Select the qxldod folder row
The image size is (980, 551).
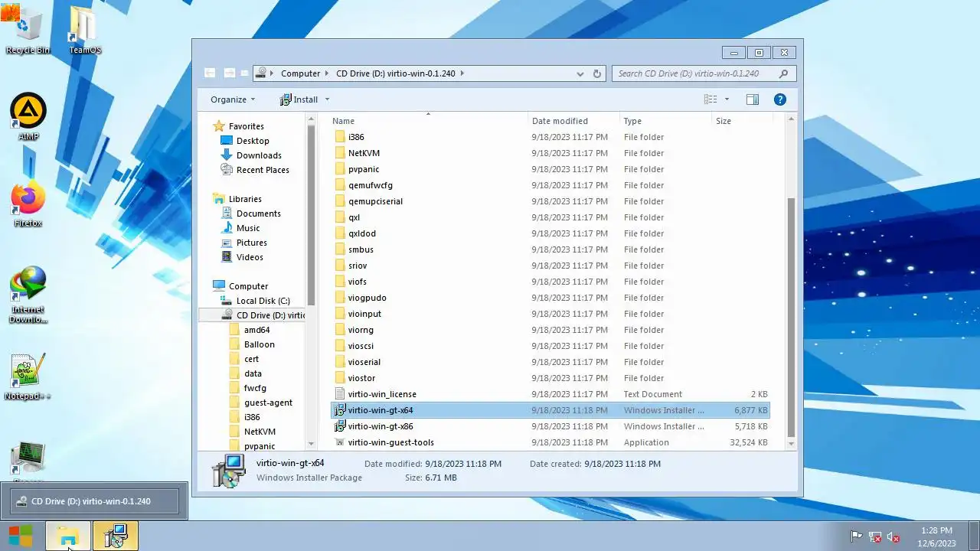coord(550,233)
